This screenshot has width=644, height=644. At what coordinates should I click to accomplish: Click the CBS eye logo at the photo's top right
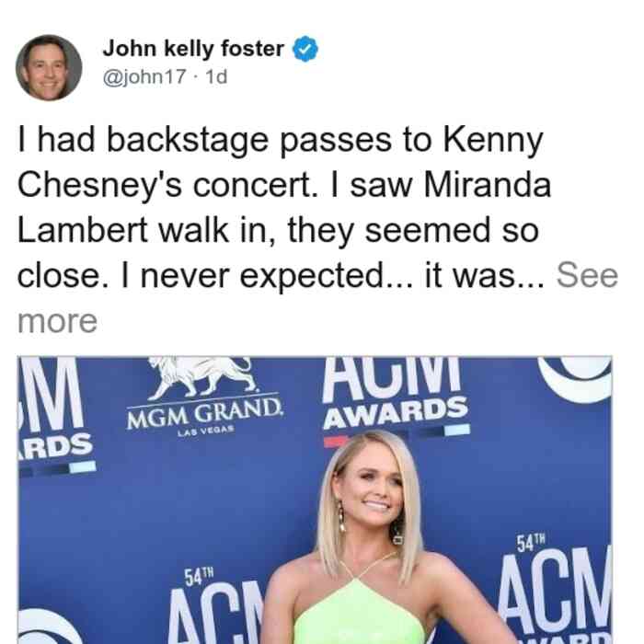pyautogui.click(x=575, y=379)
